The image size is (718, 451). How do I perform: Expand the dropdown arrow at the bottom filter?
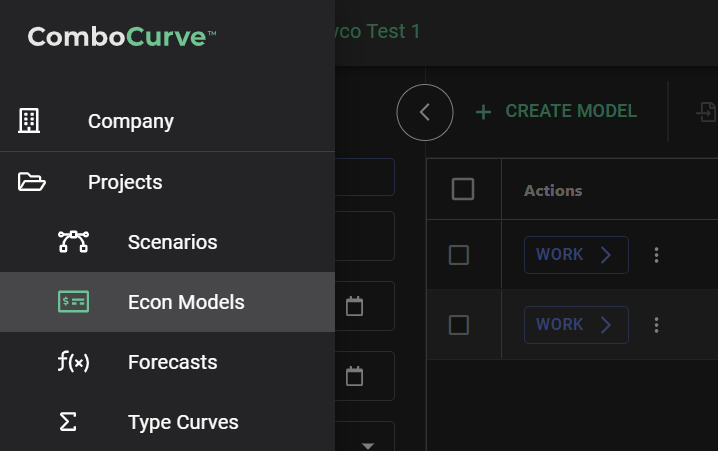click(x=367, y=445)
